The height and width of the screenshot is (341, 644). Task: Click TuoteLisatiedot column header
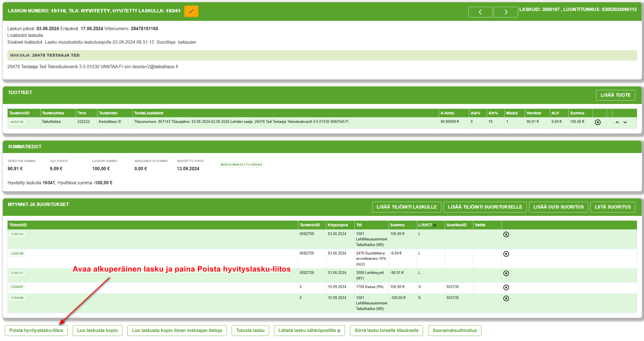pos(286,113)
